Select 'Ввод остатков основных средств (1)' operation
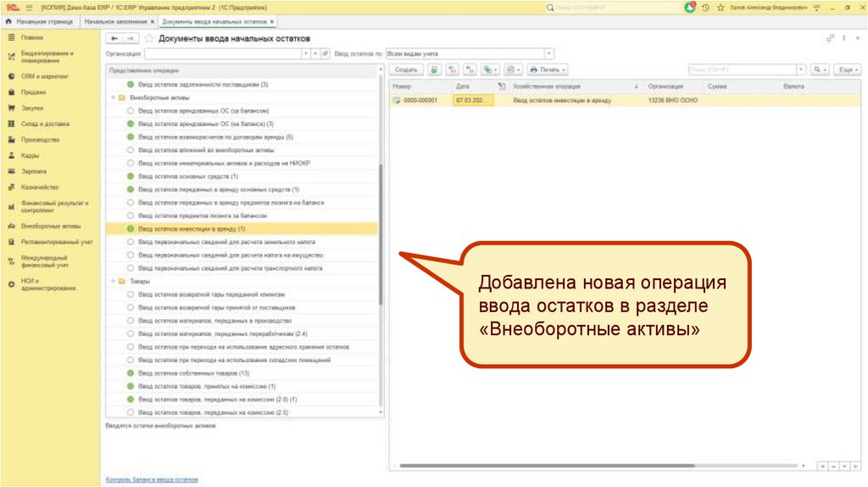Viewport: 868px width, 487px height. click(x=187, y=176)
